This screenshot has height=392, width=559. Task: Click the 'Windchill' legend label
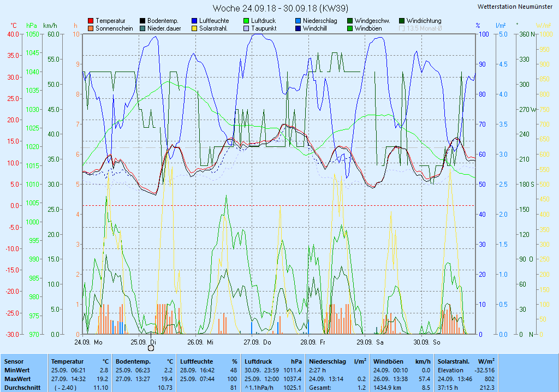(x=315, y=28)
